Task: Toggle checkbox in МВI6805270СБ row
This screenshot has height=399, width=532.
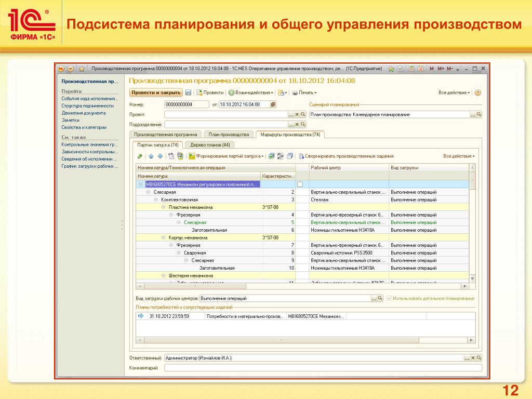Action: (300, 184)
